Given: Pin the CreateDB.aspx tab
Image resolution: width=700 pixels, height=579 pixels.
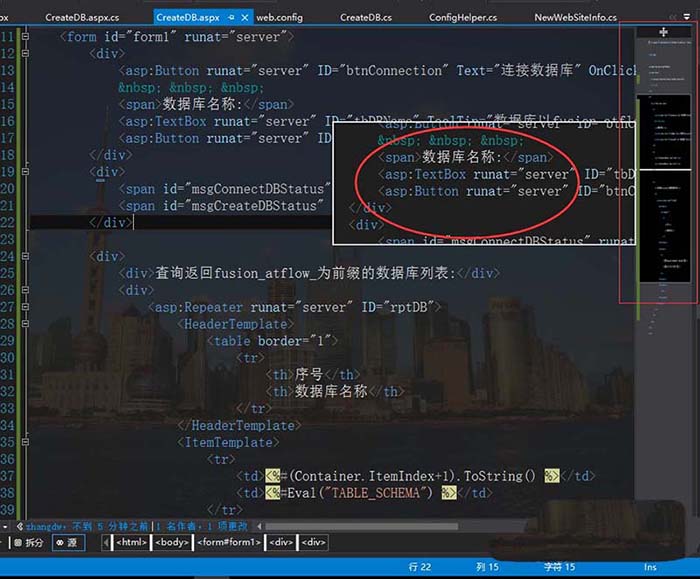Looking at the screenshot, I should point(231,17).
